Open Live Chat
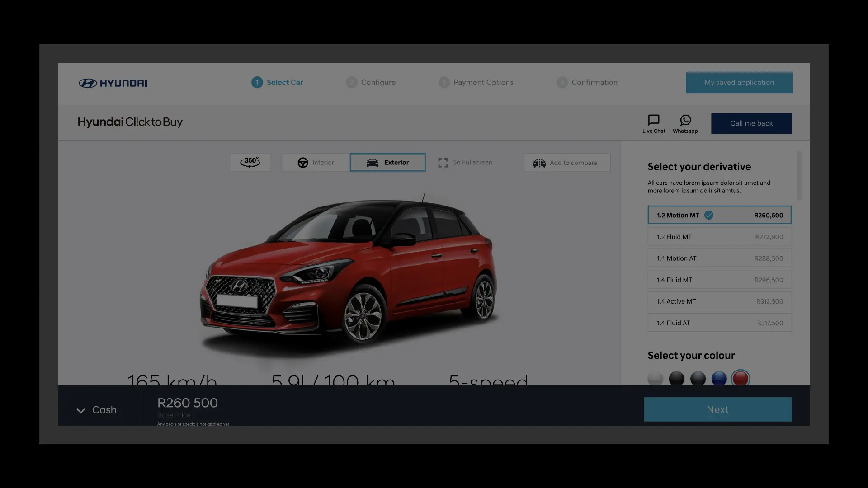 tap(654, 124)
